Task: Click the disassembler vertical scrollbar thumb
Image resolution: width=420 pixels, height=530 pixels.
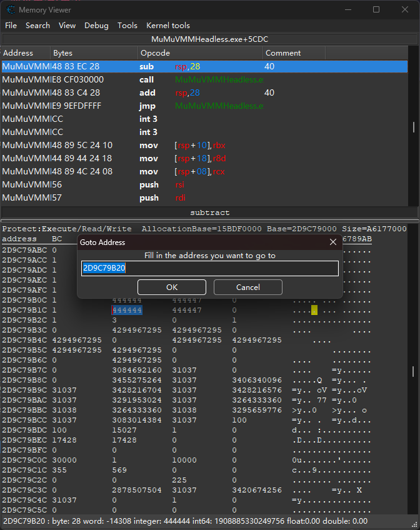Action: (x=414, y=127)
